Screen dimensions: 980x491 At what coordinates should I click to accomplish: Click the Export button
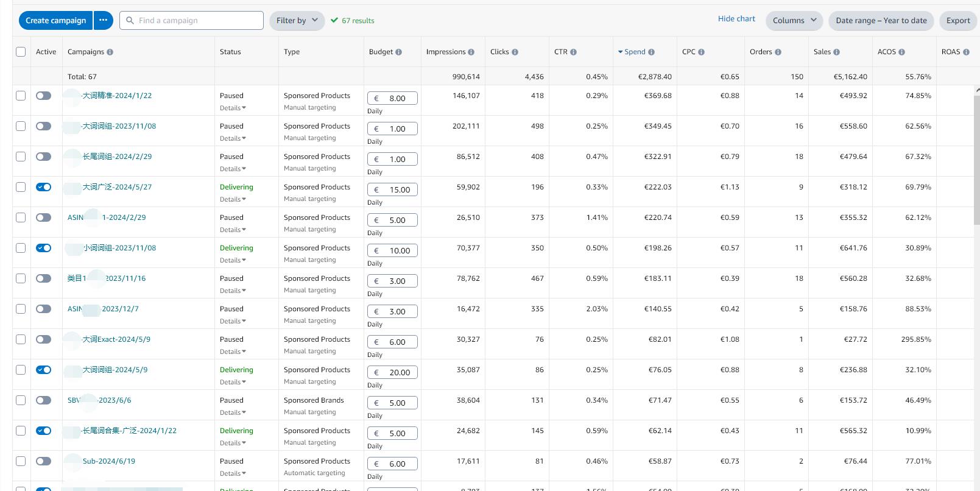pyautogui.click(x=958, y=21)
